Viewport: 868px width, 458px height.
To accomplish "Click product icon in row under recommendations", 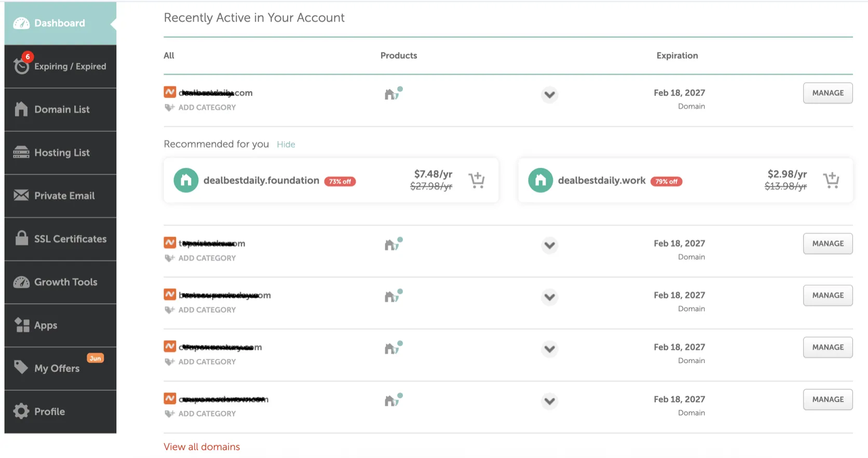I will 394,244.
